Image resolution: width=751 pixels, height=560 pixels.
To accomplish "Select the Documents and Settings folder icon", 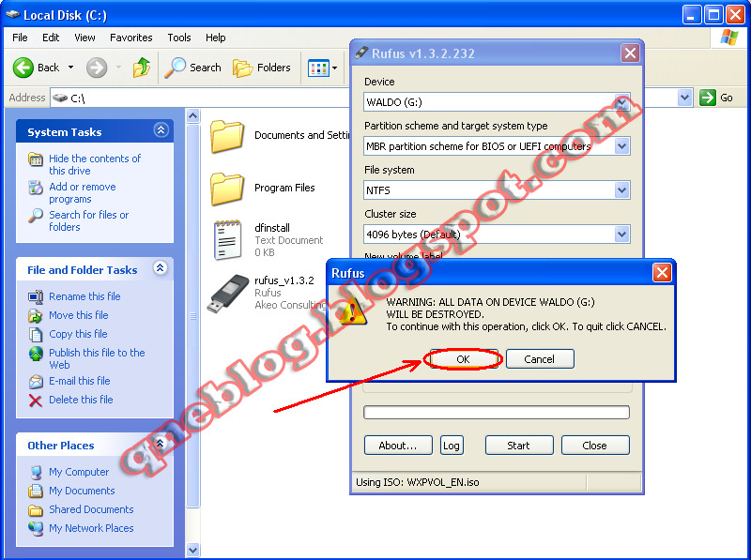I will click(227, 136).
